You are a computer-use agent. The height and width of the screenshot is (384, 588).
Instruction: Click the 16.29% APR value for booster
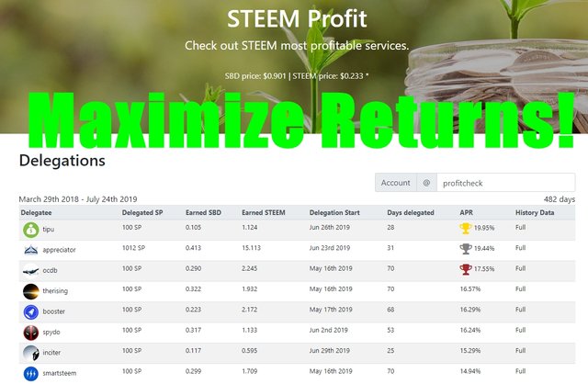[470, 310]
